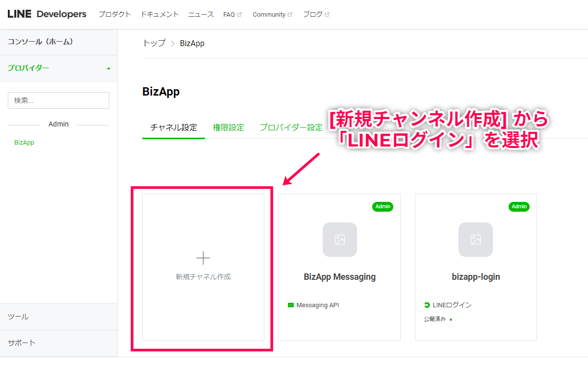Switch to the プロバイダー設定 tab
This screenshot has height=368, width=588.
point(291,127)
